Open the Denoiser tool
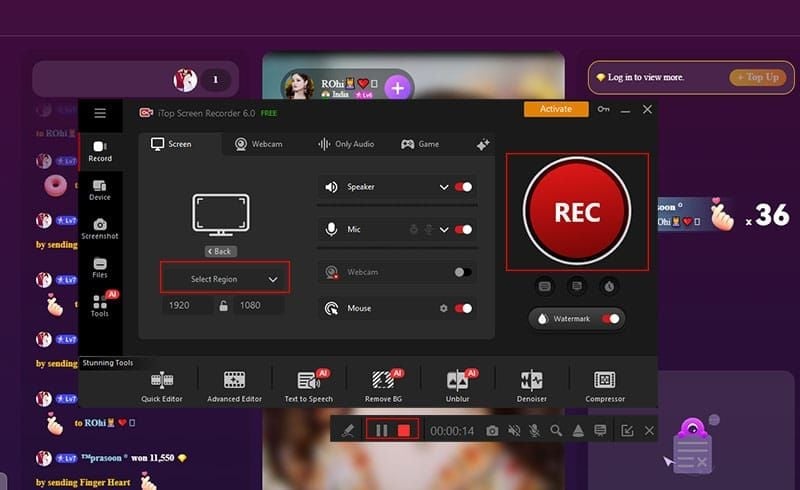 (x=532, y=386)
